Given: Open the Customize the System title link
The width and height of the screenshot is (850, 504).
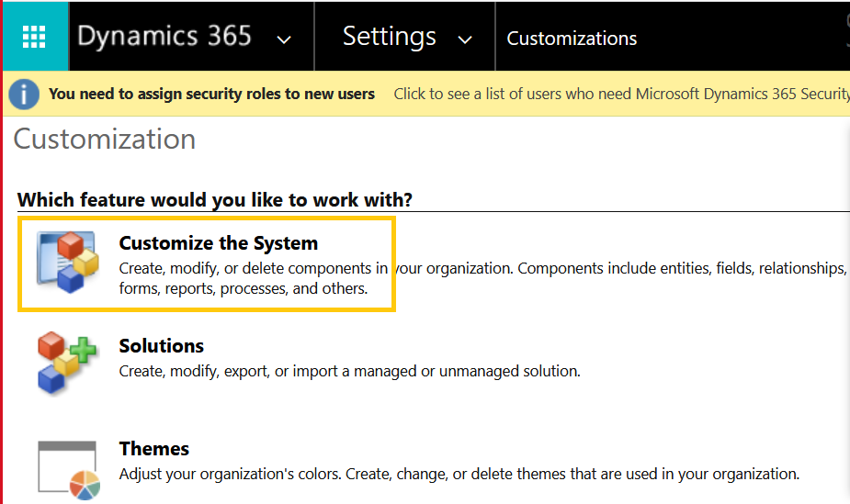Looking at the screenshot, I should pos(218,243).
